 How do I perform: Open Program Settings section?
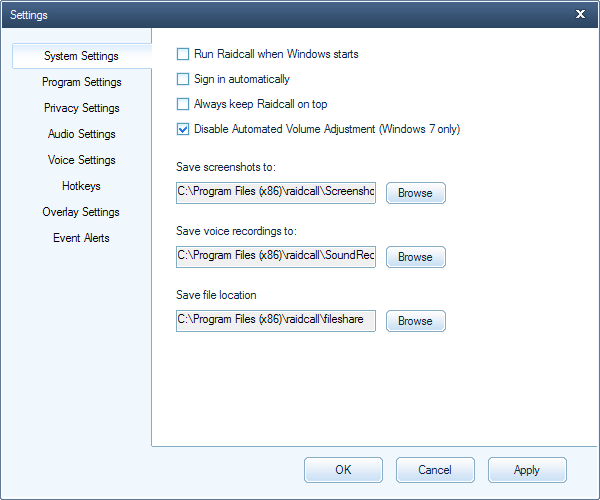click(82, 82)
